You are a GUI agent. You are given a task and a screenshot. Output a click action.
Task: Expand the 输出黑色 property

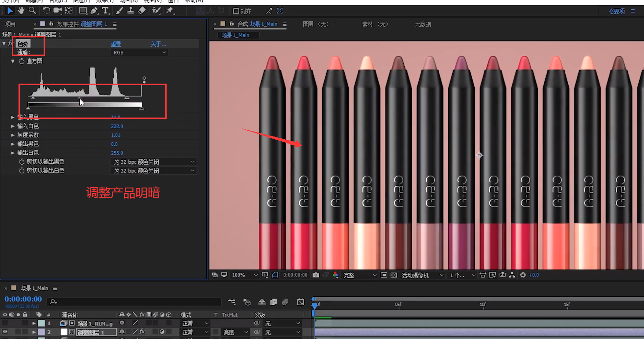(13, 144)
